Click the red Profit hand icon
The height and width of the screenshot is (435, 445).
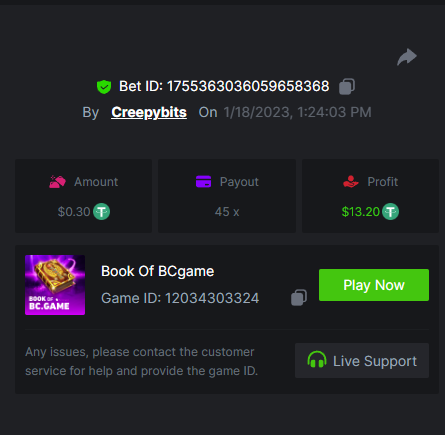[351, 182]
